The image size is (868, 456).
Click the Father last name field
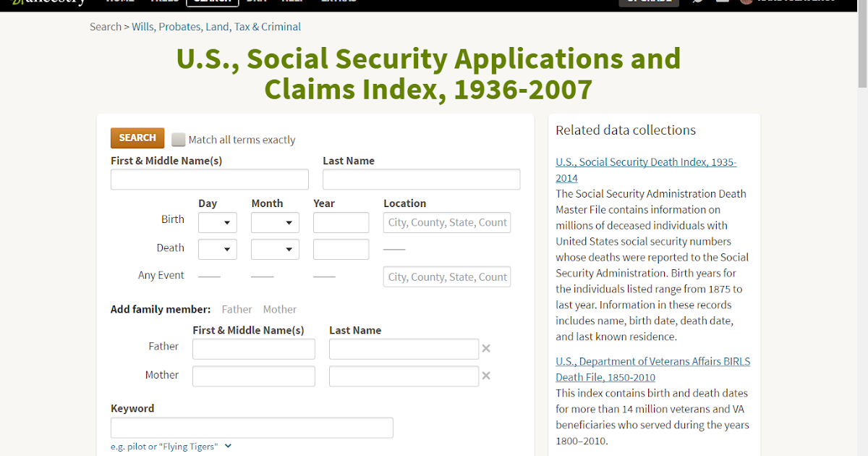point(404,349)
